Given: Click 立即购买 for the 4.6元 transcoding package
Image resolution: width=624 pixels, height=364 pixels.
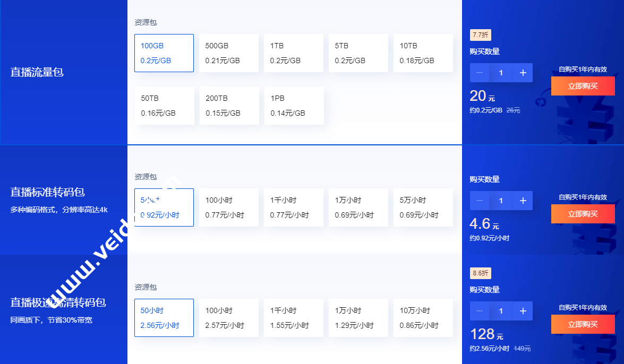Looking at the screenshot, I should (583, 214).
